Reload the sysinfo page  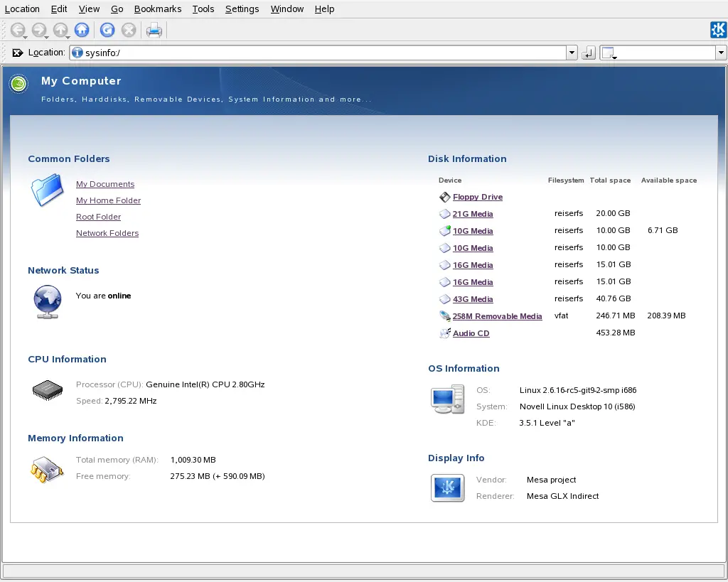107,30
